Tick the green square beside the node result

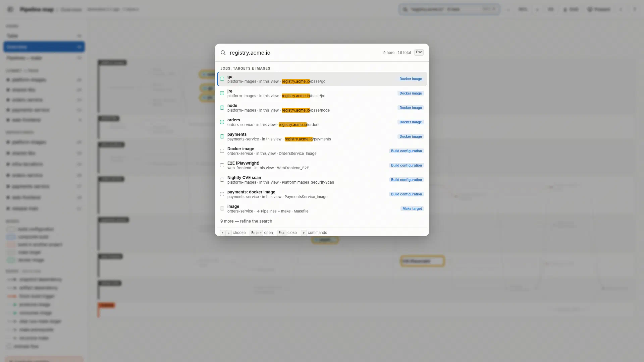pyautogui.click(x=222, y=108)
